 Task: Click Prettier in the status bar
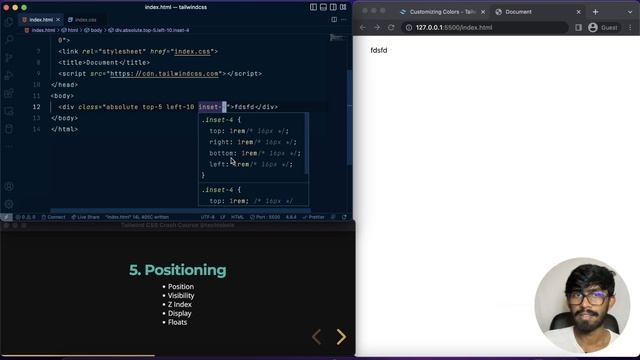coord(313,217)
